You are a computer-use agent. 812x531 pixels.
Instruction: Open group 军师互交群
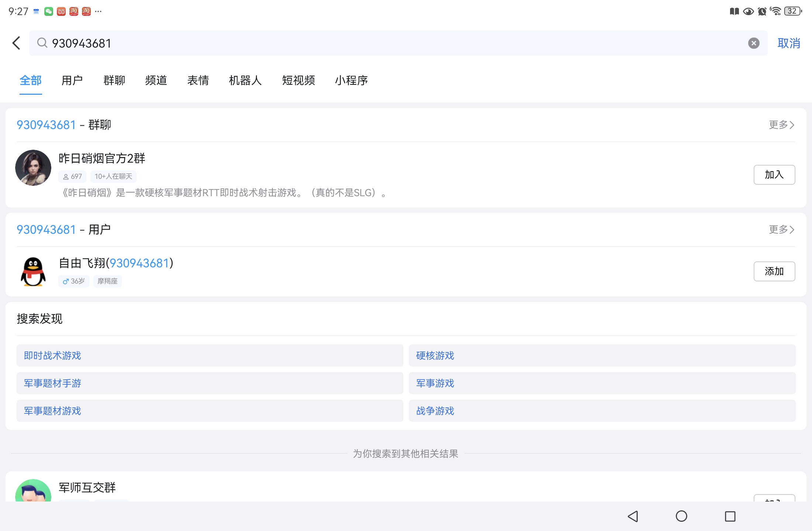coord(87,487)
